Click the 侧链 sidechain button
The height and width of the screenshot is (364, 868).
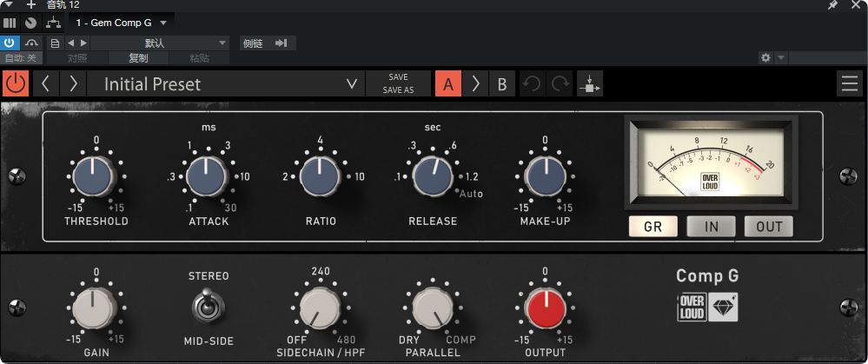(253, 43)
